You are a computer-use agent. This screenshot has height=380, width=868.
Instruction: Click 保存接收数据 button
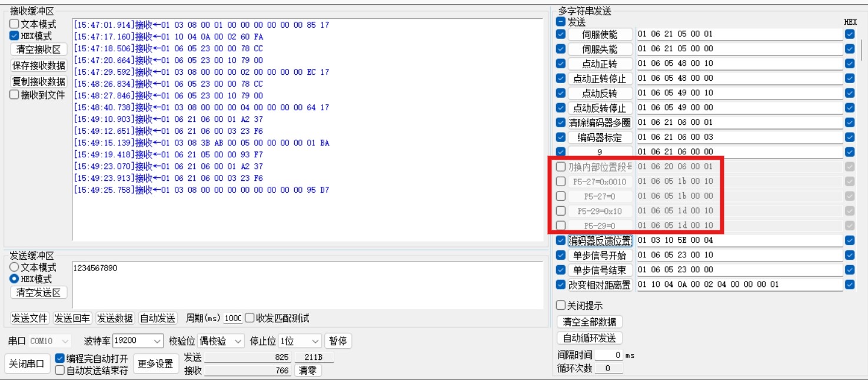[38, 65]
